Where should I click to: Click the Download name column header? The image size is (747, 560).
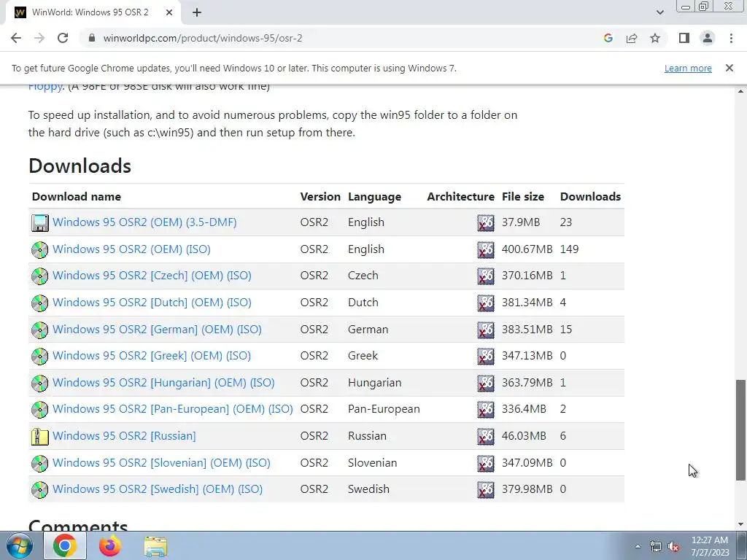[x=76, y=197]
